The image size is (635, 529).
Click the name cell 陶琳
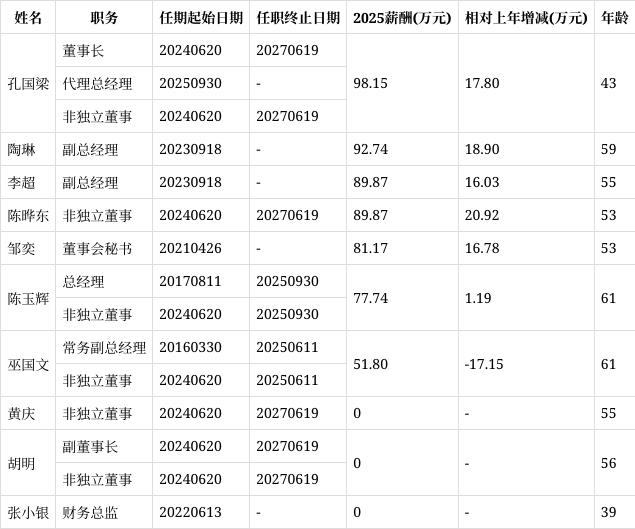[x=28, y=149]
